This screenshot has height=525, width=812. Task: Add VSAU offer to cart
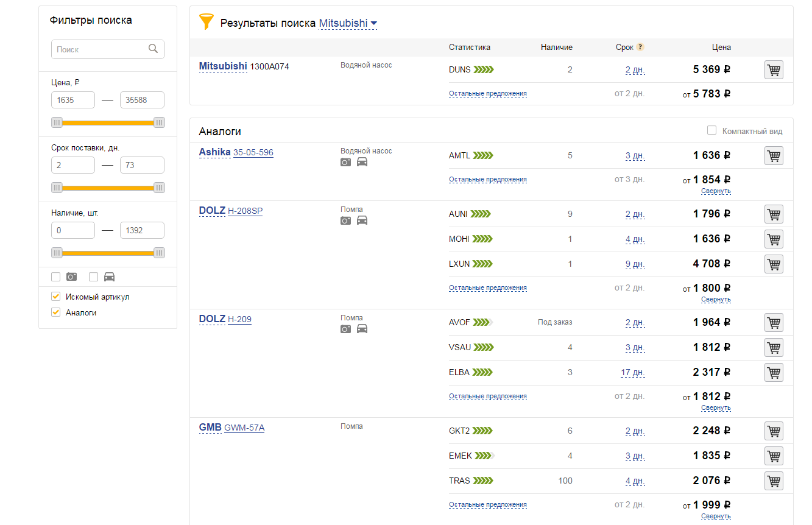[774, 348]
